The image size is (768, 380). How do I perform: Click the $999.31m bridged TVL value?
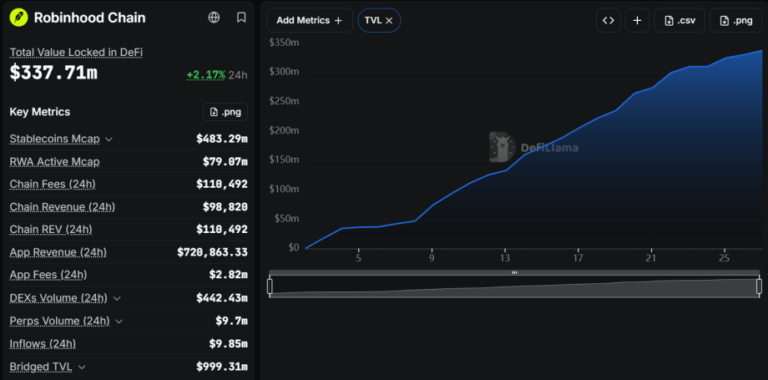(222, 367)
